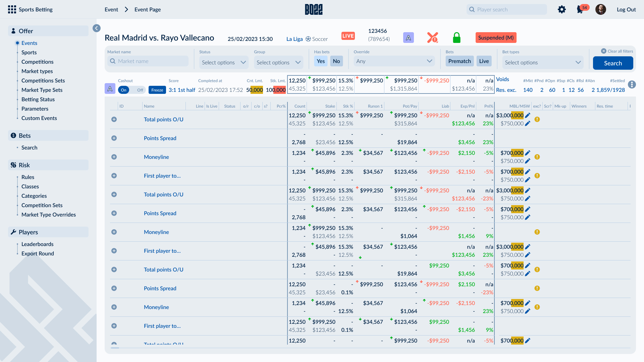The width and height of the screenshot is (644, 362).
Task: Toggle the Live bets filter
Action: point(484,61)
